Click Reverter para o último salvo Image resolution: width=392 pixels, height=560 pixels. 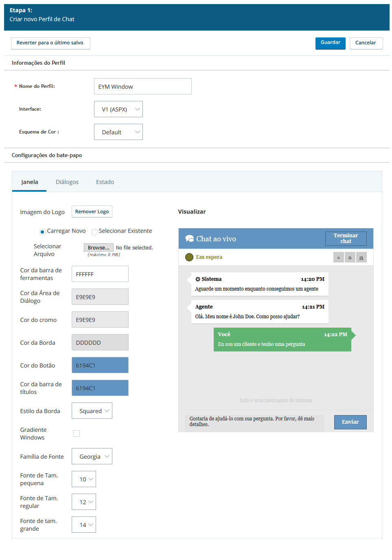tap(50, 43)
